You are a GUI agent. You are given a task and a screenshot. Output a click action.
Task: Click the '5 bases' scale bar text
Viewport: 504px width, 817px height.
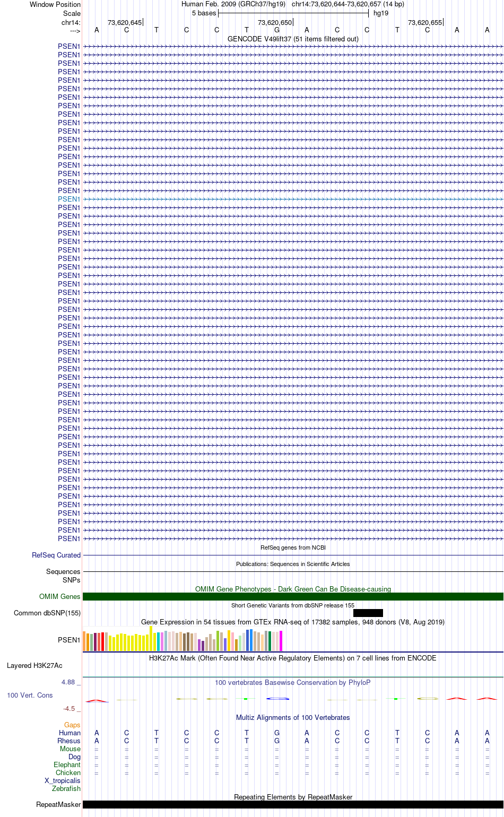(204, 13)
